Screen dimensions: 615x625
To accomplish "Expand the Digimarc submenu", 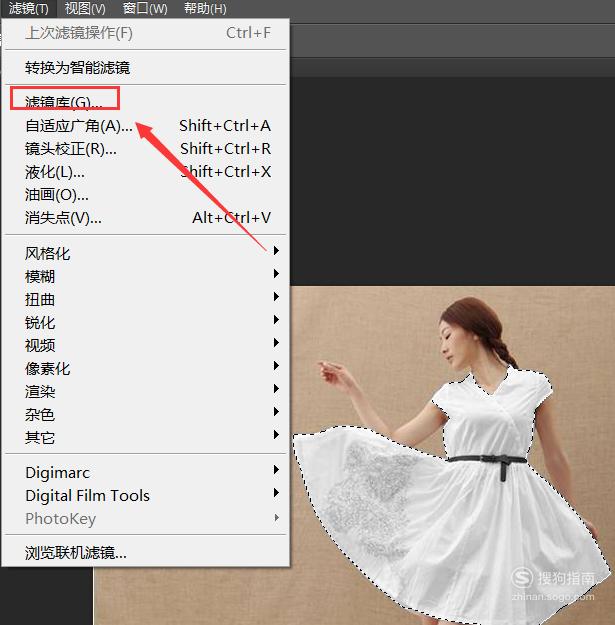I will pos(145,473).
